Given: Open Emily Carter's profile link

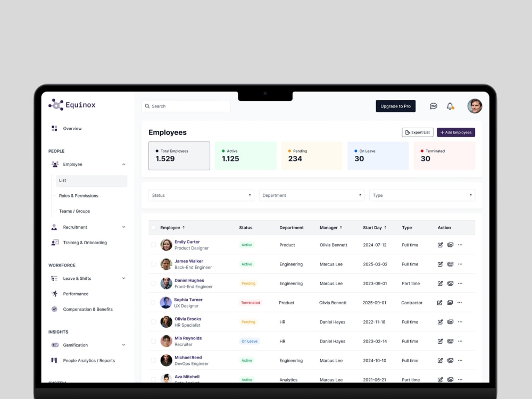Looking at the screenshot, I should pyautogui.click(x=187, y=242).
